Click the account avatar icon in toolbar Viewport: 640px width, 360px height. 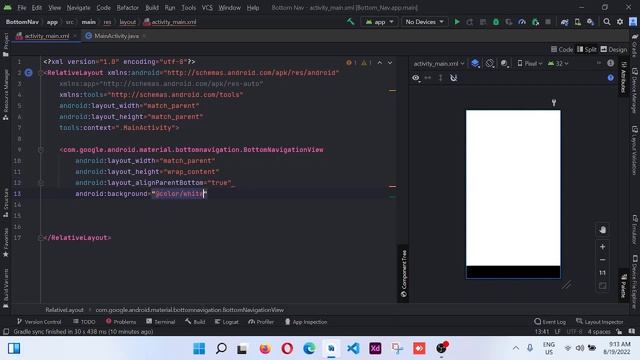coord(633,22)
